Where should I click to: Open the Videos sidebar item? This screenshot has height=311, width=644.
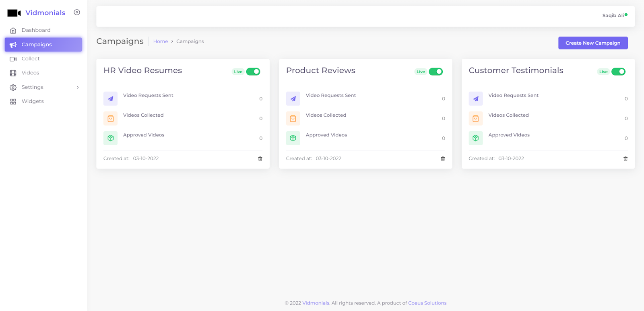tap(30, 73)
